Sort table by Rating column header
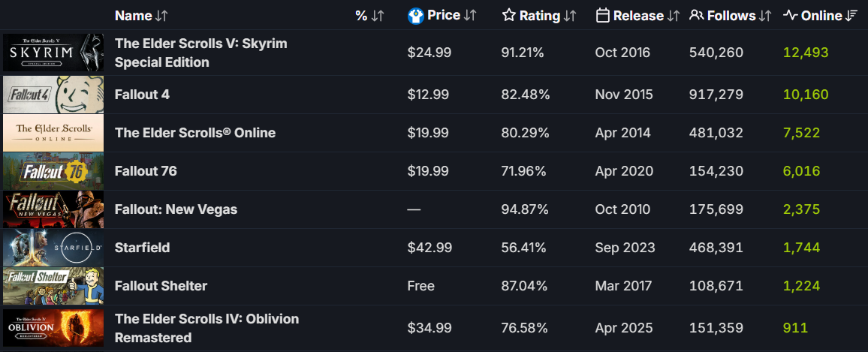 point(540,16)
